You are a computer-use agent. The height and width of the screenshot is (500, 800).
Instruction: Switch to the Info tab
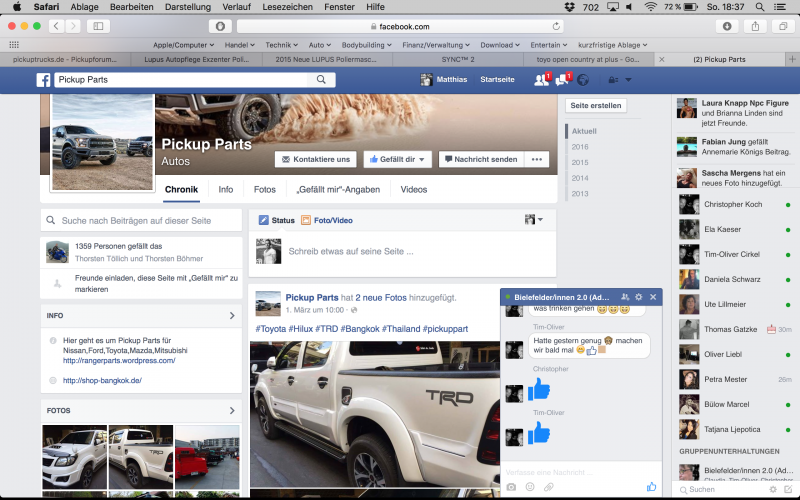click(226, 189)
